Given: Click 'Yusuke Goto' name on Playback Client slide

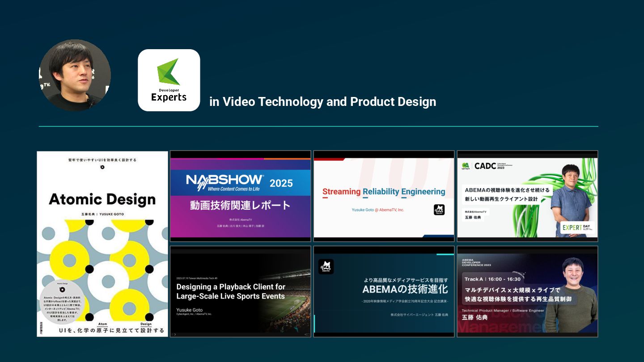Looking at the screenshot, I should click(190, 310).
